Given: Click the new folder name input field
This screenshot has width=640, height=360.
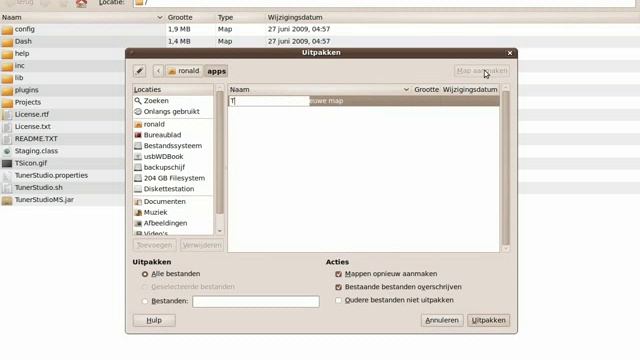Looking at the screenshot, I should click(269, 101).
